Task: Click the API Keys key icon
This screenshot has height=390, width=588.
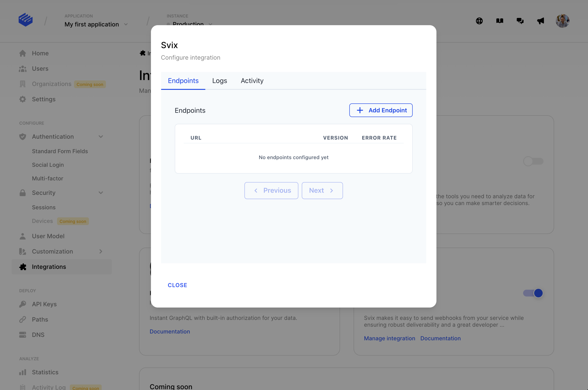Action: (23, 304)
